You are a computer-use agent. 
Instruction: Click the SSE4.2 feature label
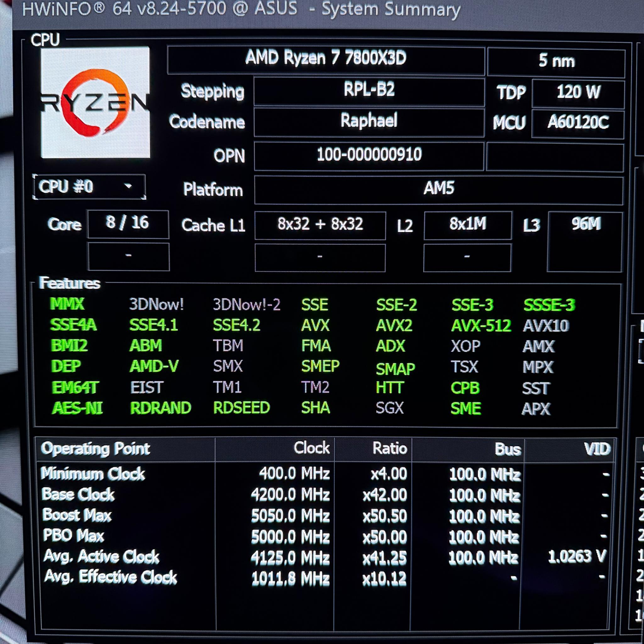pos(237,325)
